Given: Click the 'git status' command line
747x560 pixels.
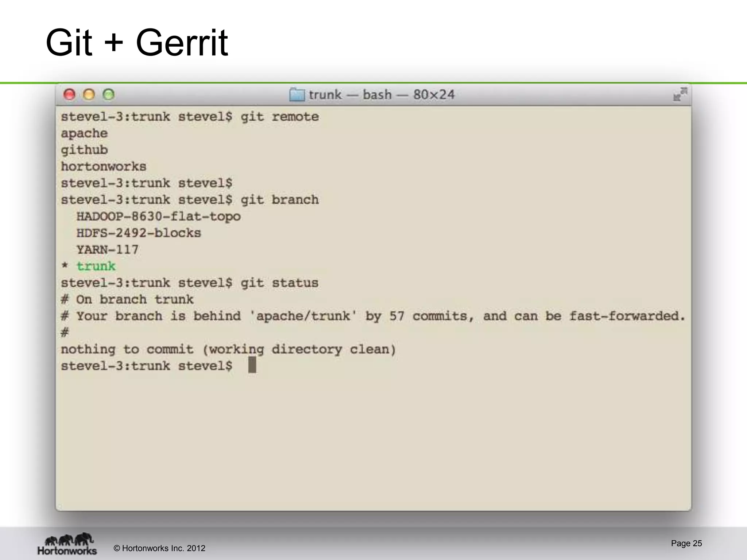Looking at the screenshot, I should click(190, 283).
